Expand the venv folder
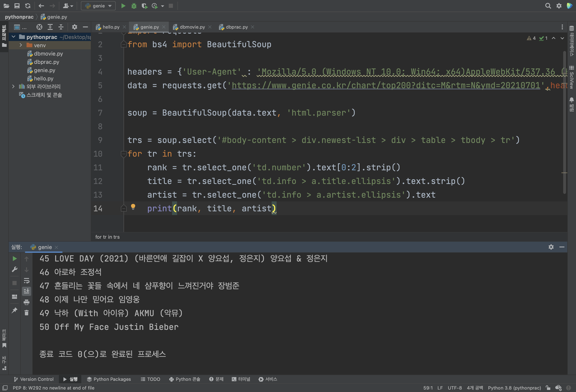The image size is (576, 392). tap(21, 45)
